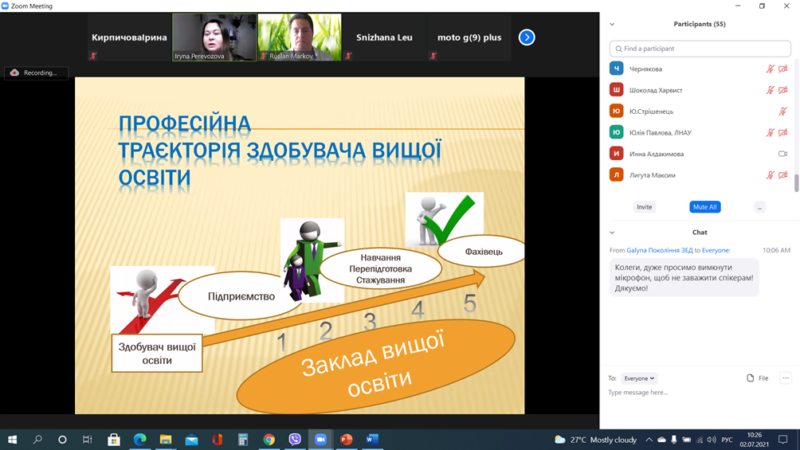The image size is (800, 450).
Task: Click the Find a participant field
Action: (x=700, y=48)
